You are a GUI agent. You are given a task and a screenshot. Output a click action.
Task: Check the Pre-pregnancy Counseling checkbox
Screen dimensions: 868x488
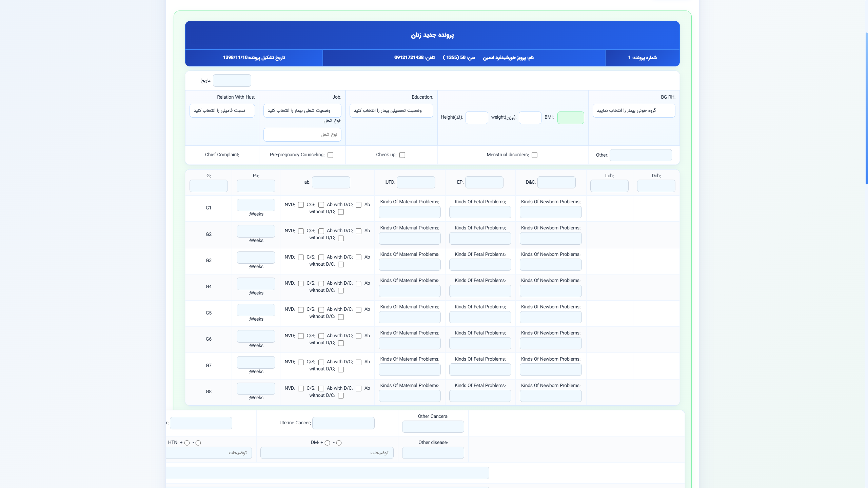coord(330,155)
